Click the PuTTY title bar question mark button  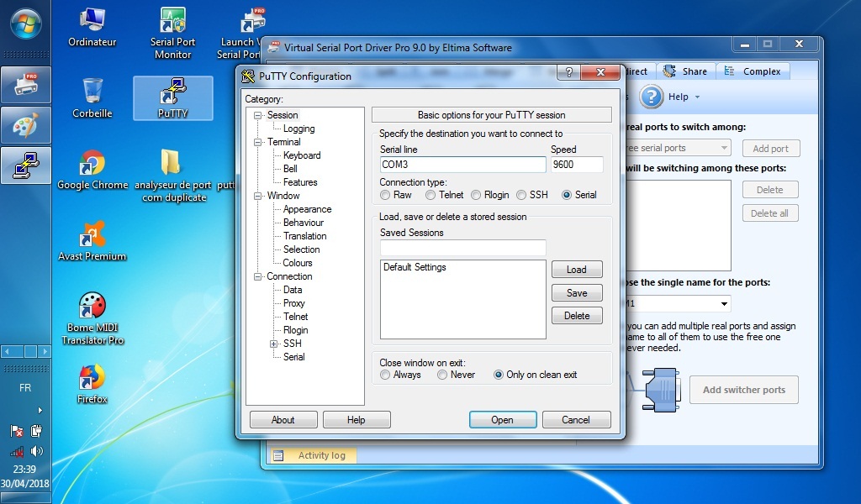coord(569,72)
